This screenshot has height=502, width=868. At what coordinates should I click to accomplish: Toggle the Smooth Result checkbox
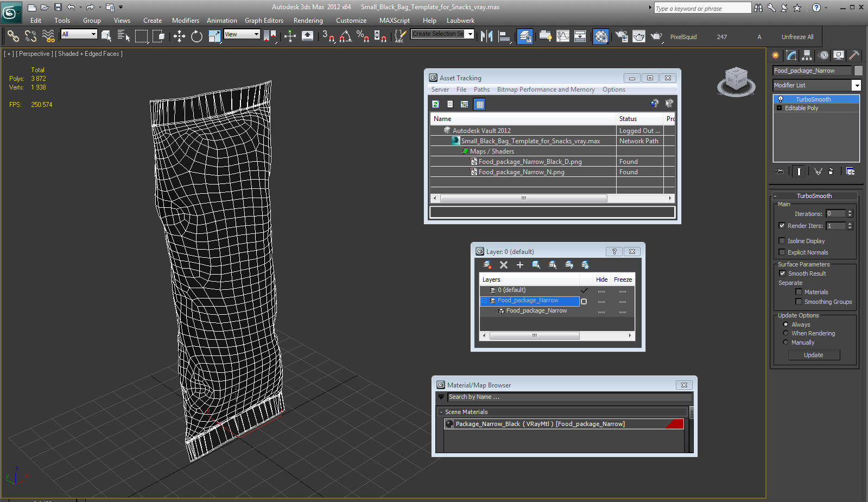click(x=782, y=274)
